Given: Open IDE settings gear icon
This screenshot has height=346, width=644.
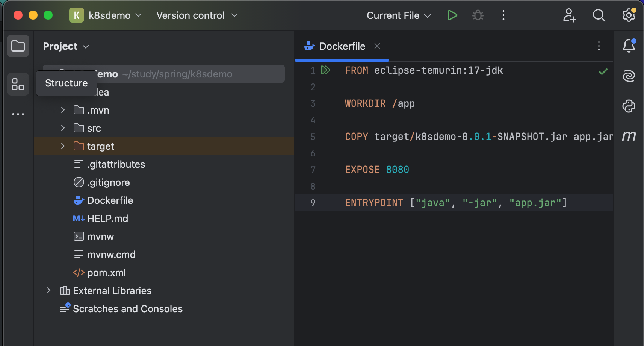Looking at the screenshot, I should point(629,15).
